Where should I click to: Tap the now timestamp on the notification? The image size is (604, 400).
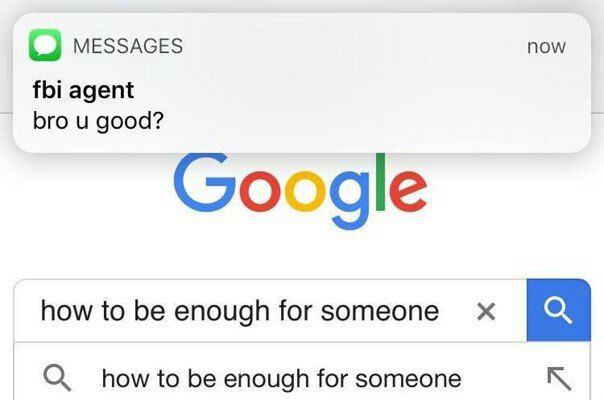546,47
